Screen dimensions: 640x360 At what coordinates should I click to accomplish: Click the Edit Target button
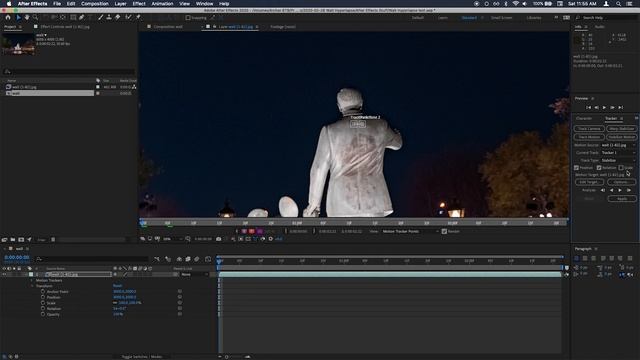coord(589,182)
